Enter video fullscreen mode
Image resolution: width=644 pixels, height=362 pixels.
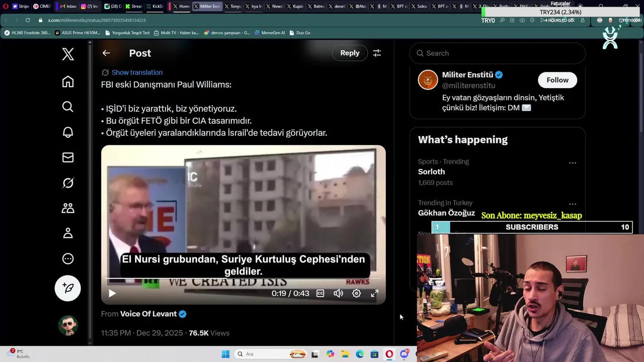[374, 293]
